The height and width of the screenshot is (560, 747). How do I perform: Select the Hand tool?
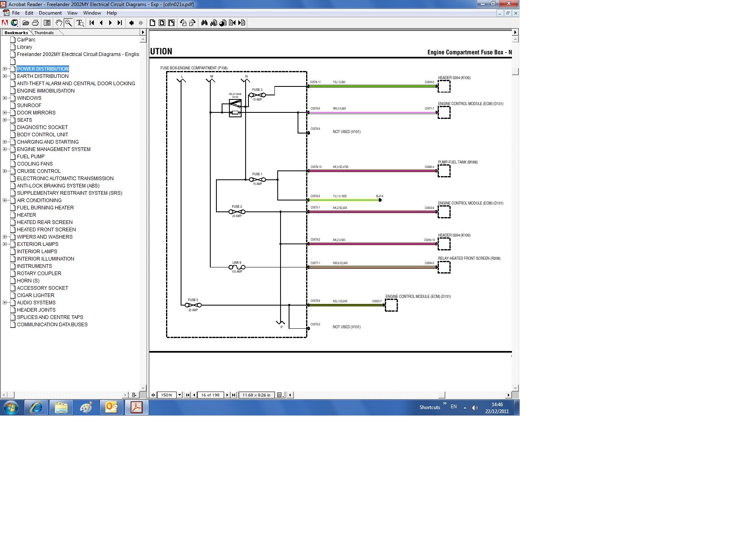[x=59, y=23]
